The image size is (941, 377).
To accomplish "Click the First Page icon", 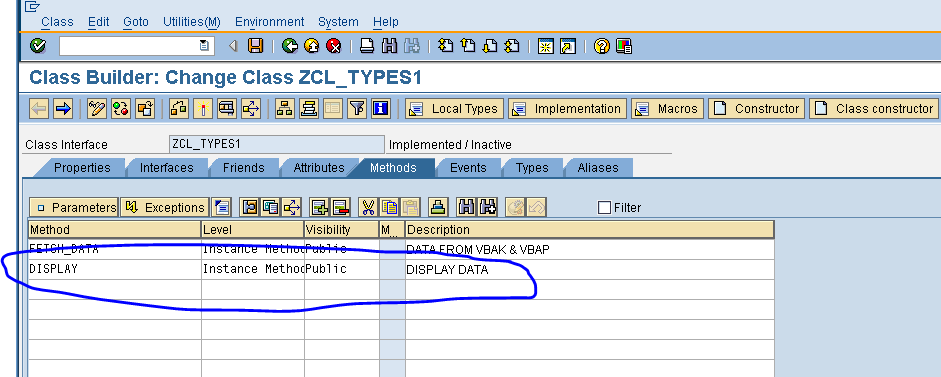I will [446, 46].
